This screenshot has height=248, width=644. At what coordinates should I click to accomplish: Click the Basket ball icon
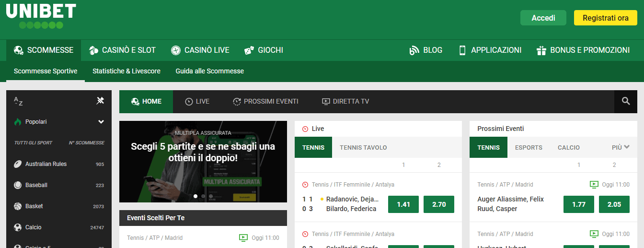[18, 206]
